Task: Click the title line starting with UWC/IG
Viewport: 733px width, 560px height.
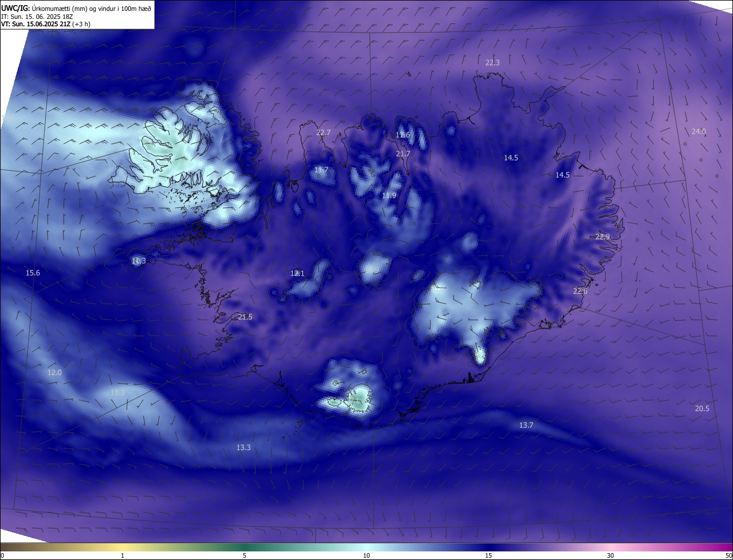Action: pyautogui.click(x=76, y=8)
